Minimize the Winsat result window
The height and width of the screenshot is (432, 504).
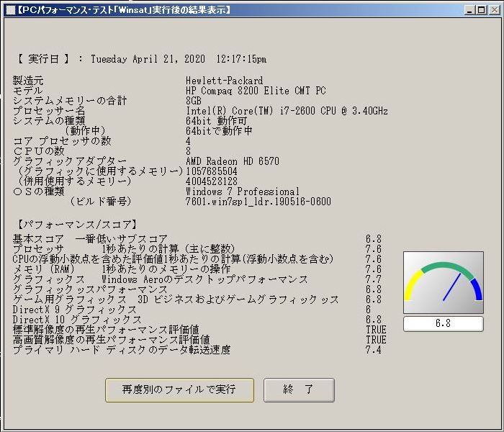469,10
